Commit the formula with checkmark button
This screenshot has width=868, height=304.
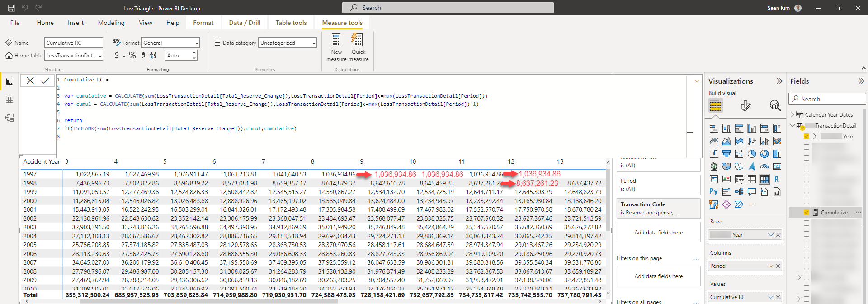point(45,81)
